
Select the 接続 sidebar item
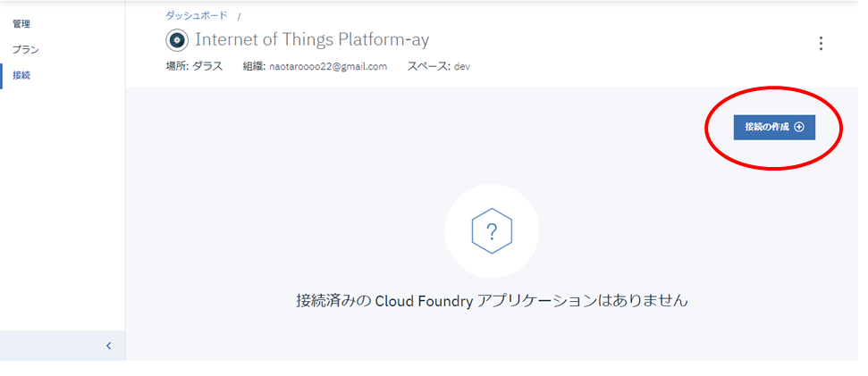21,76
